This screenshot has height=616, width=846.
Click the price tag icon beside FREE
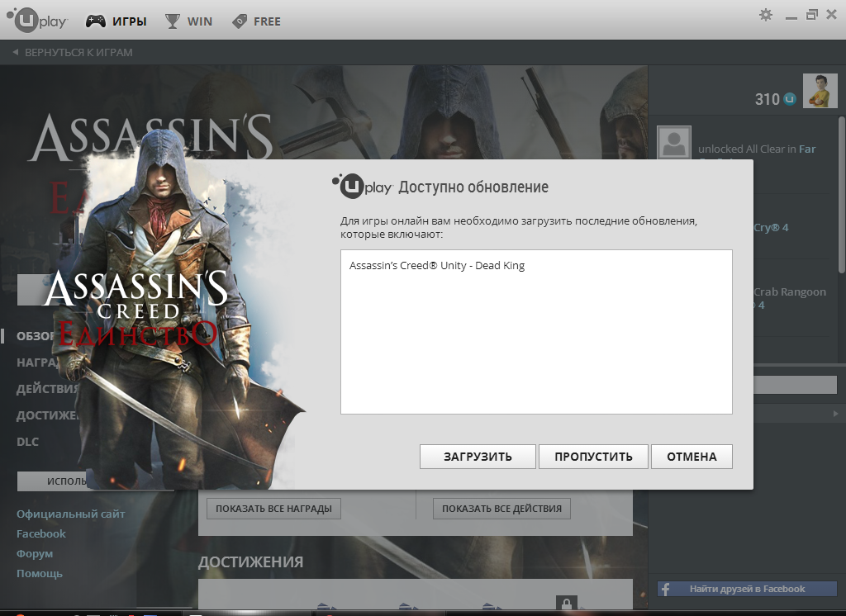[239, 21]
